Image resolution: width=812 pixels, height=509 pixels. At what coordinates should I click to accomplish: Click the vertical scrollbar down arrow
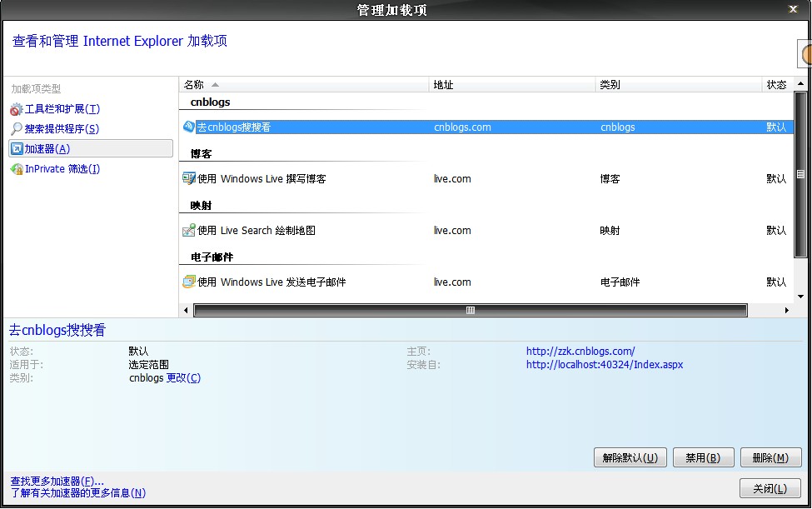point(800,297)
